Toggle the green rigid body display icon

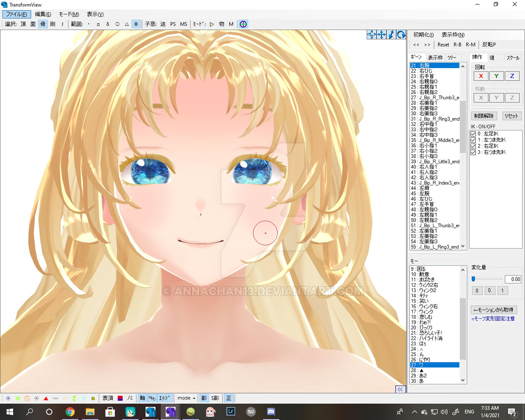[18, 398]
